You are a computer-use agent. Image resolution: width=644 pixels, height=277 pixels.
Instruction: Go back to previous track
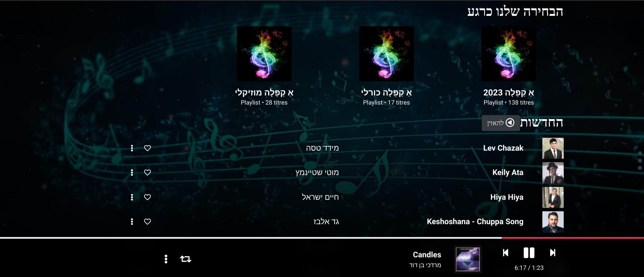click(x=505, y=253)
